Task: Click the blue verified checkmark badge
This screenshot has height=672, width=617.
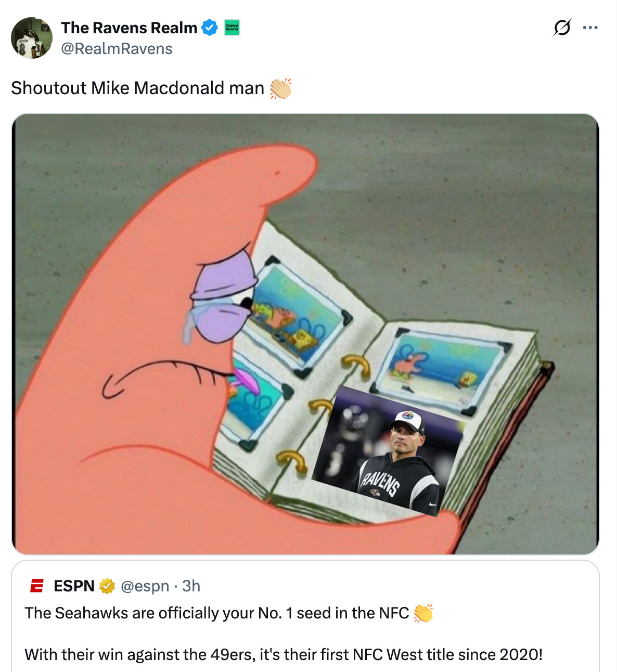Action: pyautogui.click(x=210, y=28)
